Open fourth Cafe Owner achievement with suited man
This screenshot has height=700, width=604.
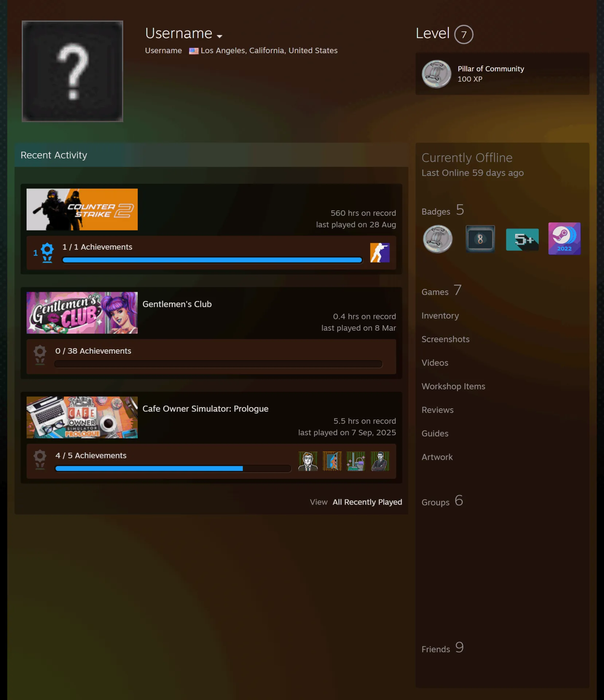(x=380, y=461)
